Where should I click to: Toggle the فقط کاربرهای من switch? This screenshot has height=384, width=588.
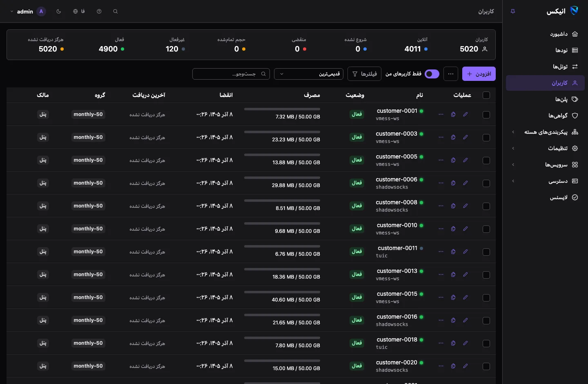click(432, 74)
